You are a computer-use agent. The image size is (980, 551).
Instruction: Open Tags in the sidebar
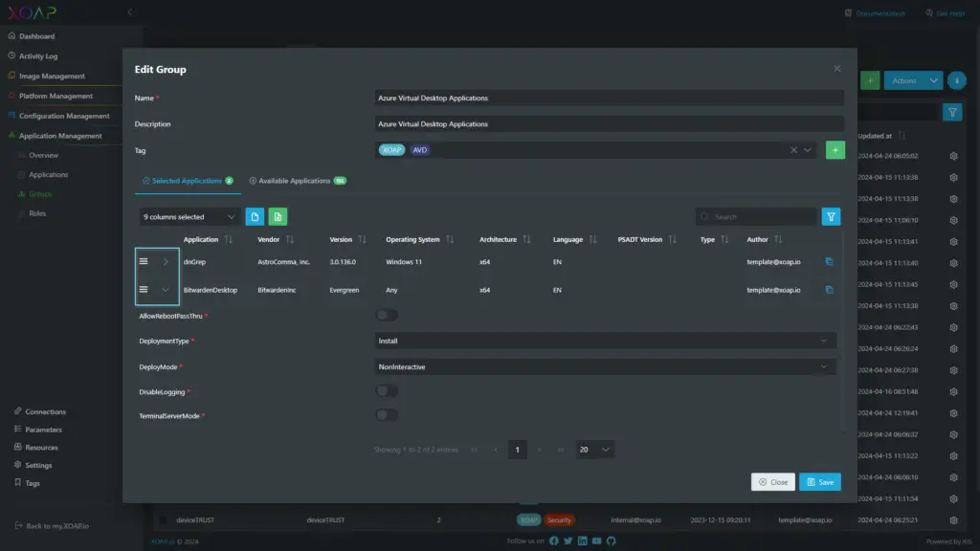click(33, 483)
